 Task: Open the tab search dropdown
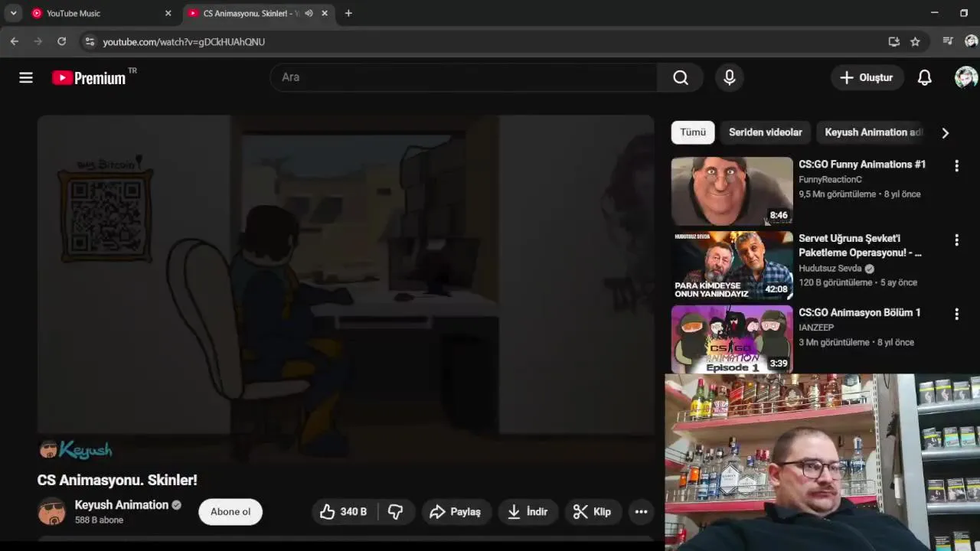[13, 13]
